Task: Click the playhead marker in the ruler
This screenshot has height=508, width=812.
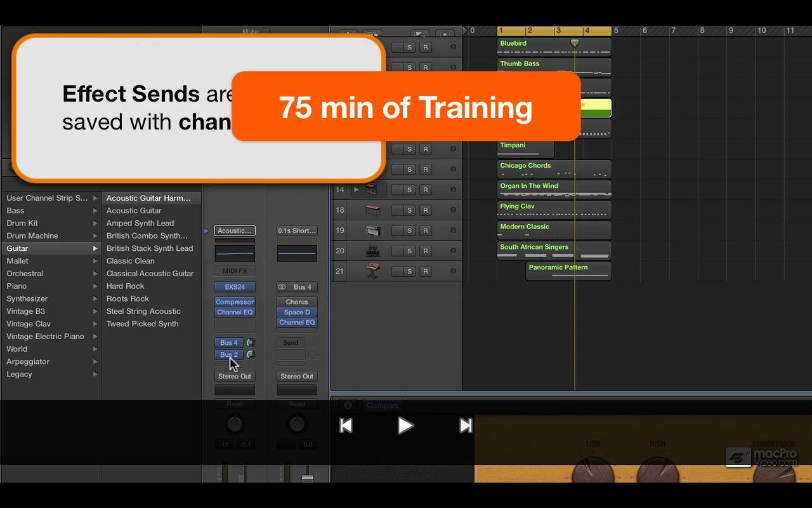Action: 575,43
